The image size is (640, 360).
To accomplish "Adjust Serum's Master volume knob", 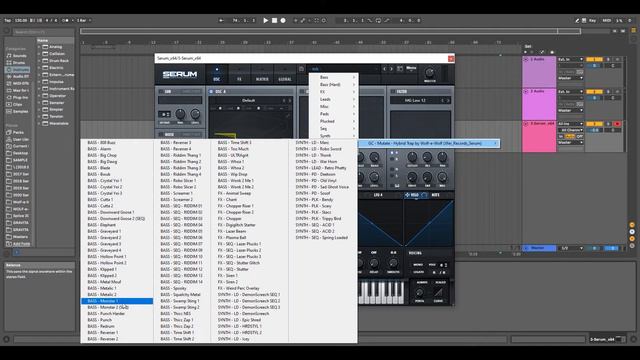I will [429, 73].
